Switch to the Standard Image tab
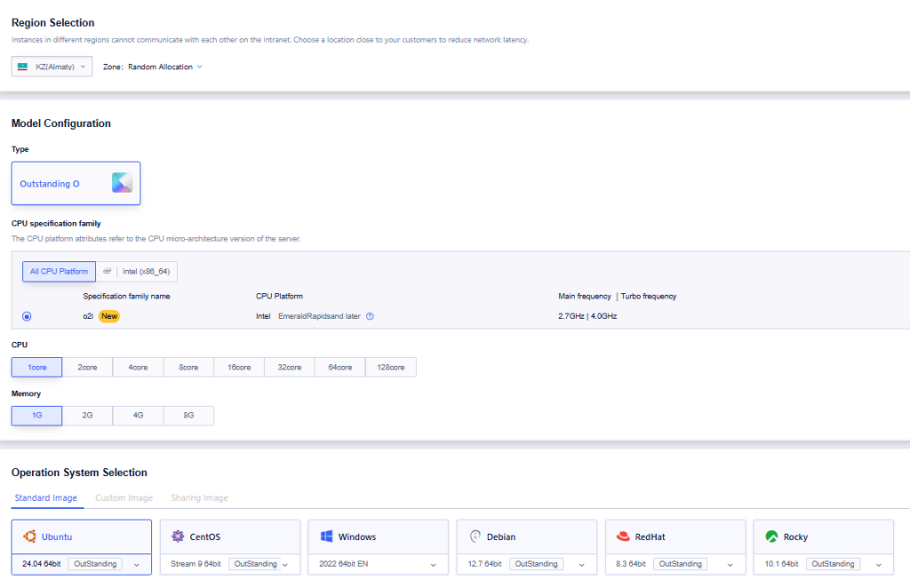Image resolution: width=910 pixels, height=588 pixels. tap(46, 497)
